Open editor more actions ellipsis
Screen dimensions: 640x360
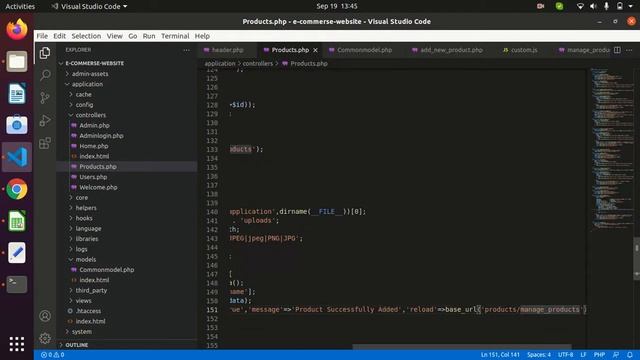[x=629, y=50]
